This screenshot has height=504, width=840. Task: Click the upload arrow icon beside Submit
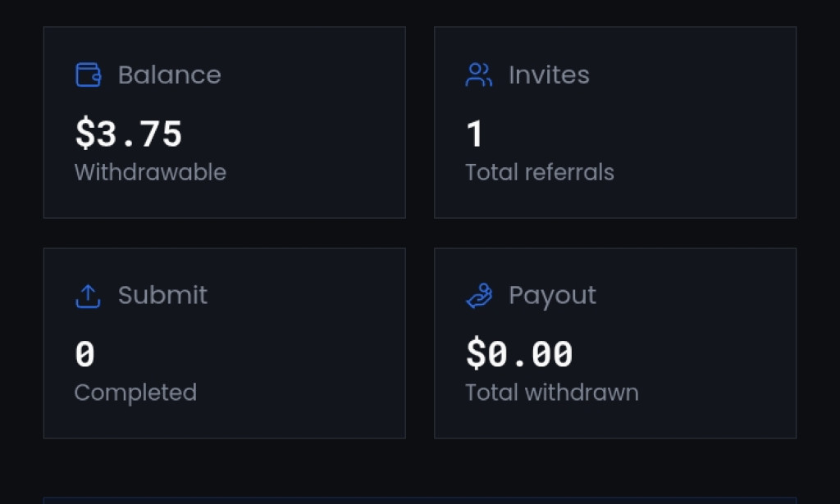coord(89,296)
